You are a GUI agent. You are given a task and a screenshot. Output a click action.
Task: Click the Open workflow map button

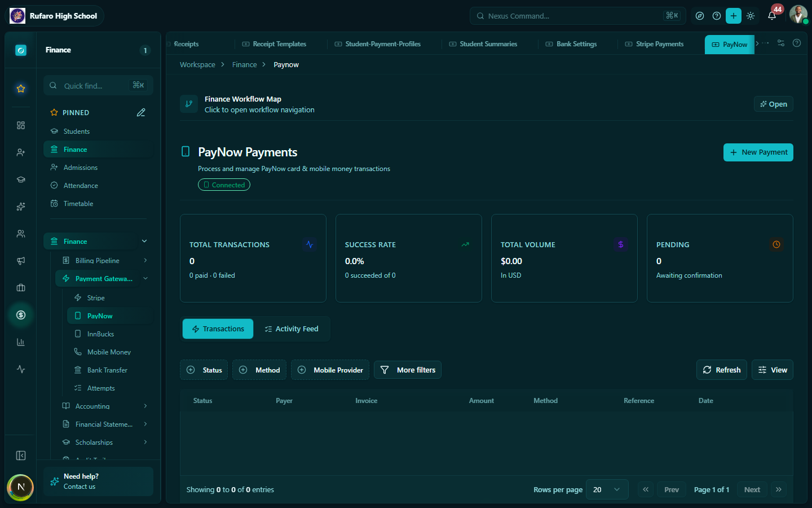point(774,104)
